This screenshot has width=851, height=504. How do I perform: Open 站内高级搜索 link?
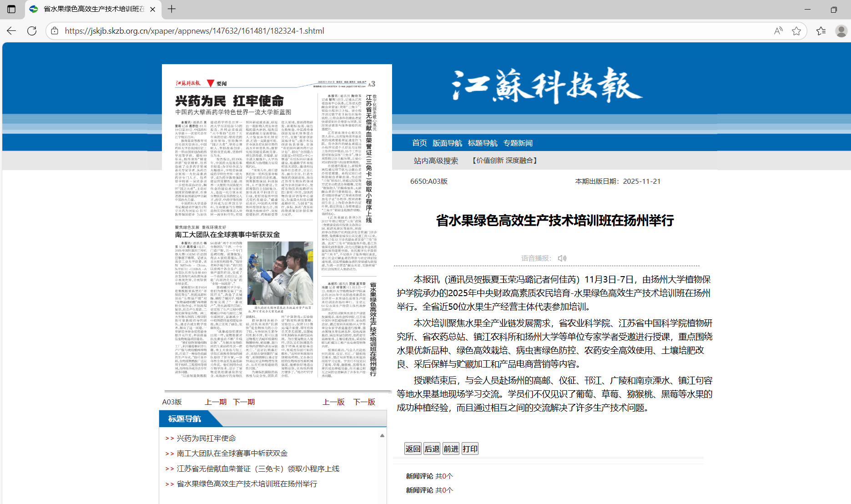click(436, 161)
